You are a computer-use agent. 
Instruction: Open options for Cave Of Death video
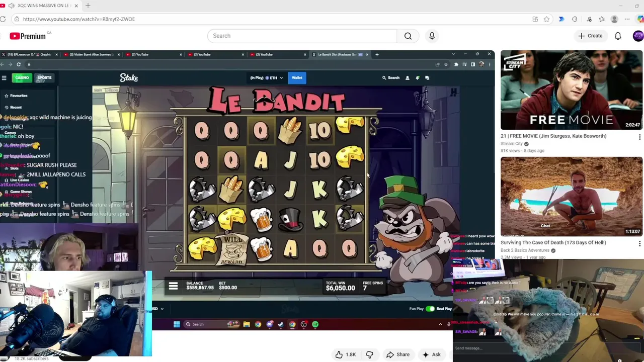coord(639,244)
